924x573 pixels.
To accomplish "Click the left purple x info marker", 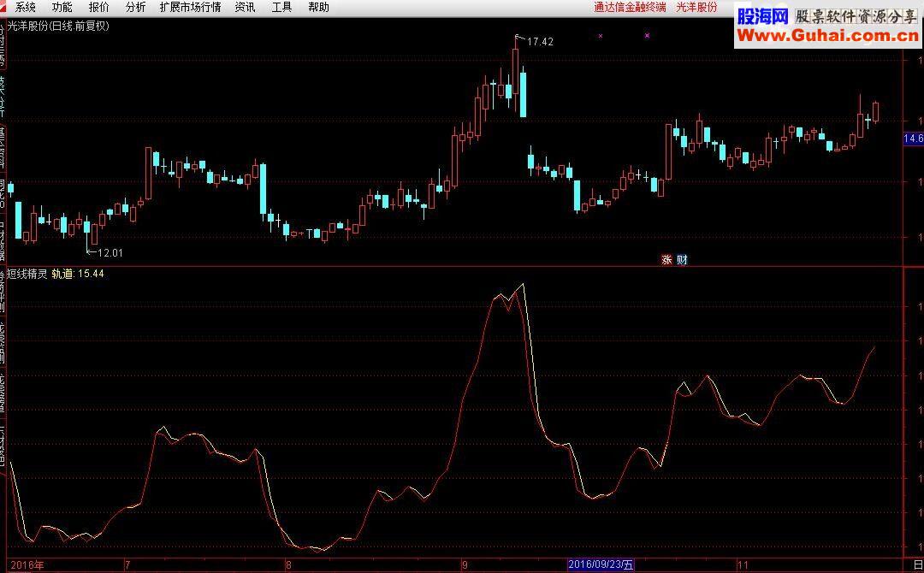I will (x=601, y=36).
